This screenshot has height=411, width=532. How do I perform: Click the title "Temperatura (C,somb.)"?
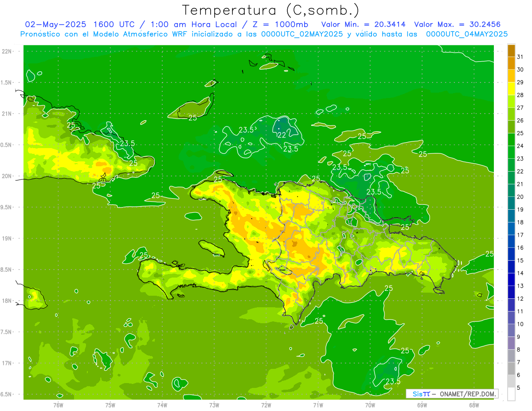tap(270, 10)
